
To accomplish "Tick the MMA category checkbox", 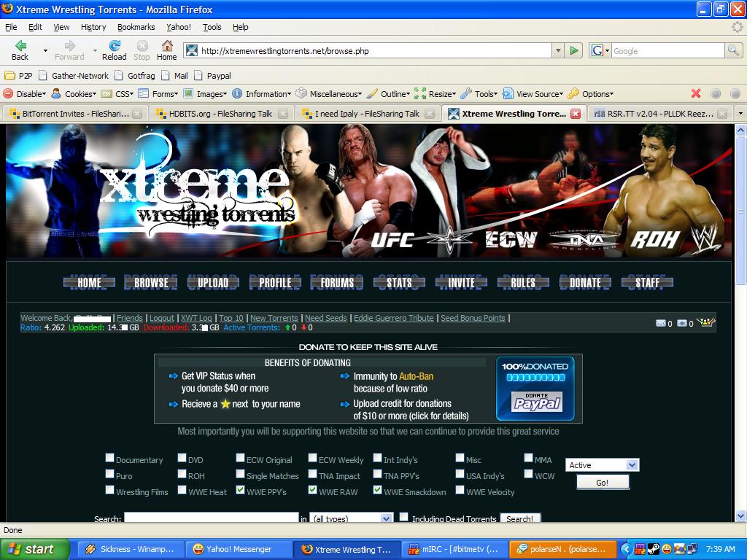I will pos(528,458).
